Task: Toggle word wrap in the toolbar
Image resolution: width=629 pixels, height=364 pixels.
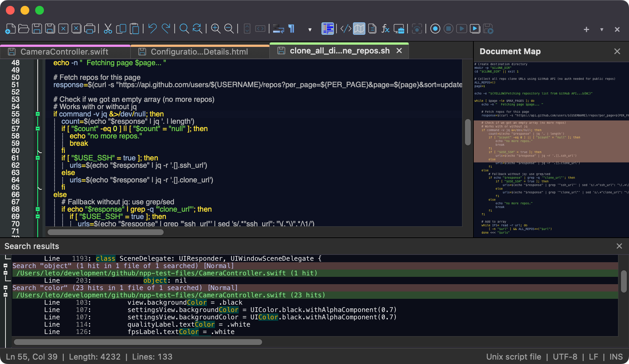Action: point(278,29)
